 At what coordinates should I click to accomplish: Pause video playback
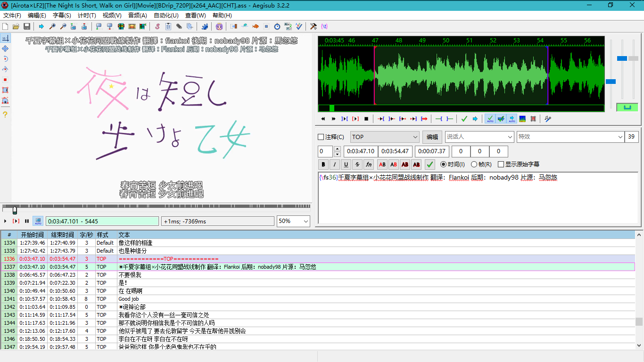pyautogui.click(x=27, y=221)
